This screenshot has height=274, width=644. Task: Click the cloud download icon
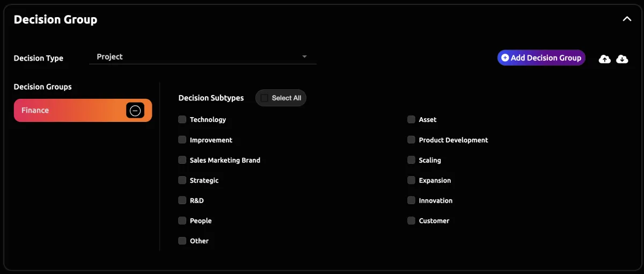622,59
